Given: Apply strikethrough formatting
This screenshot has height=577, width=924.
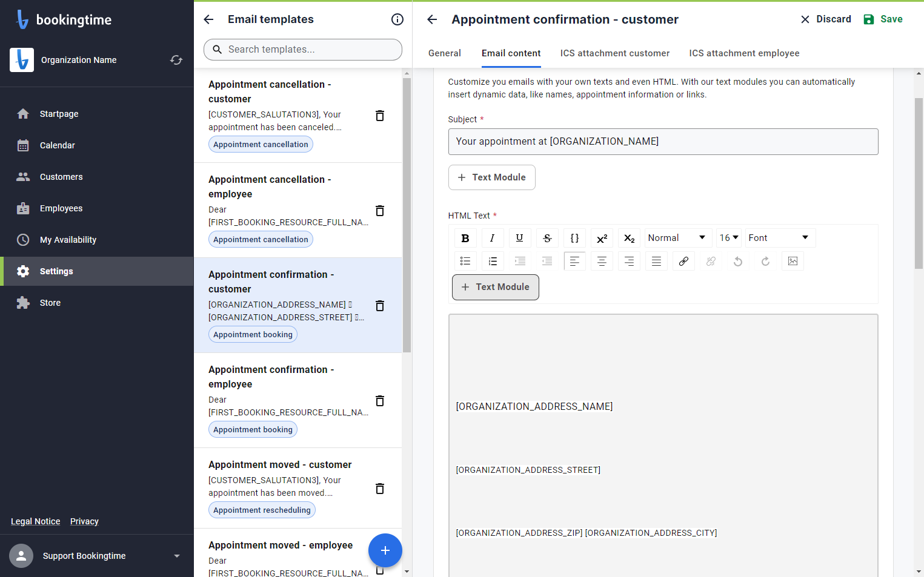Looking at the screenshot, I should coord(547,238).
